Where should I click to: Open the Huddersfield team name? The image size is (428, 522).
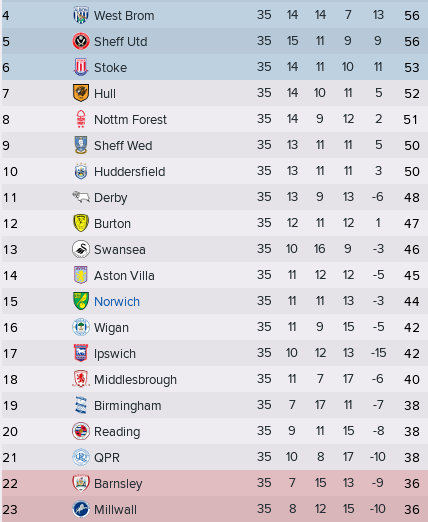(x=130, y=172)
